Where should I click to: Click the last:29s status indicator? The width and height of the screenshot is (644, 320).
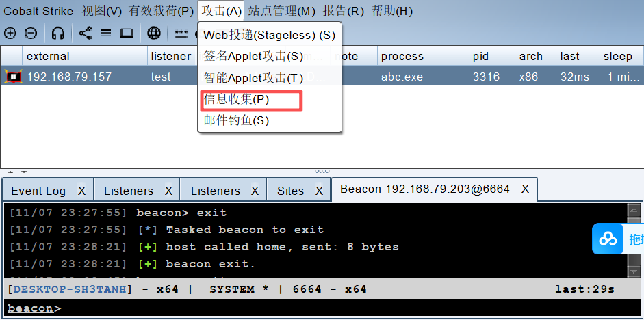[x=584, y=289]
